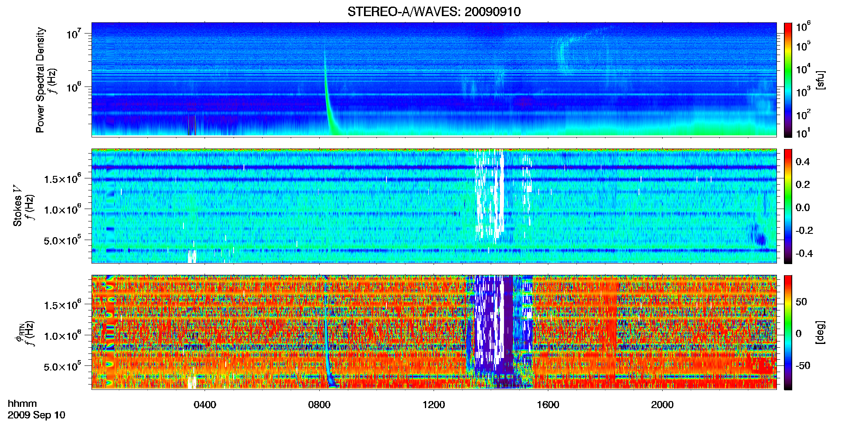Viewport: 868px width, 447px height.
Task: Select the -0.2 label on the Stokes V color bar
Action: [x=804, y=231]
